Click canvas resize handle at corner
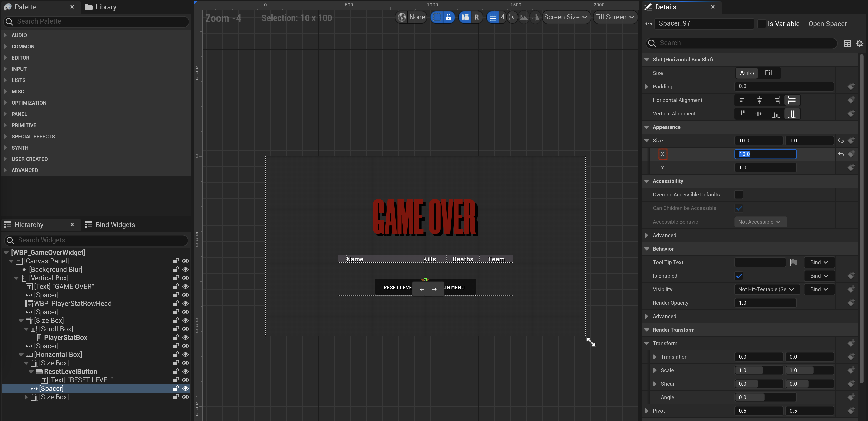The width and height of the screenshot is (868, 421). 591,342
